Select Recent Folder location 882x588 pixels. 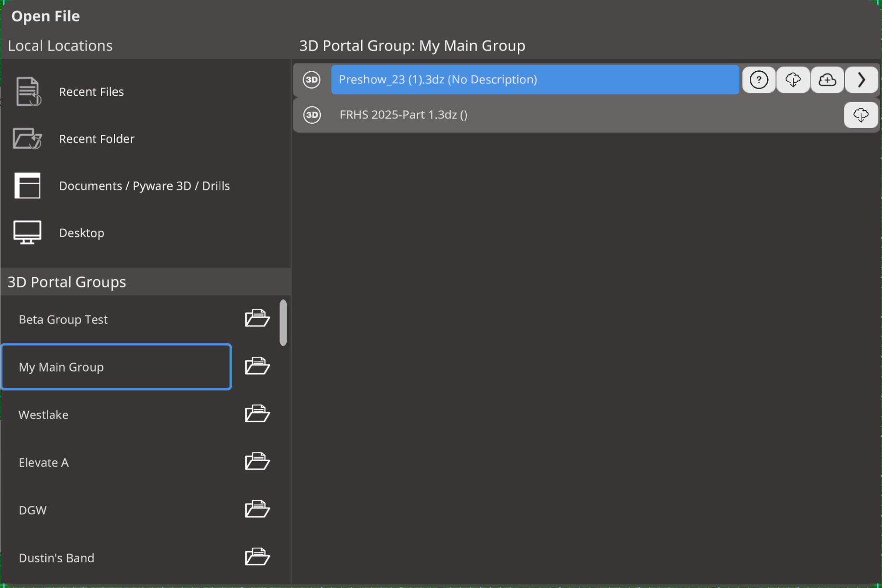pos(97,139)
